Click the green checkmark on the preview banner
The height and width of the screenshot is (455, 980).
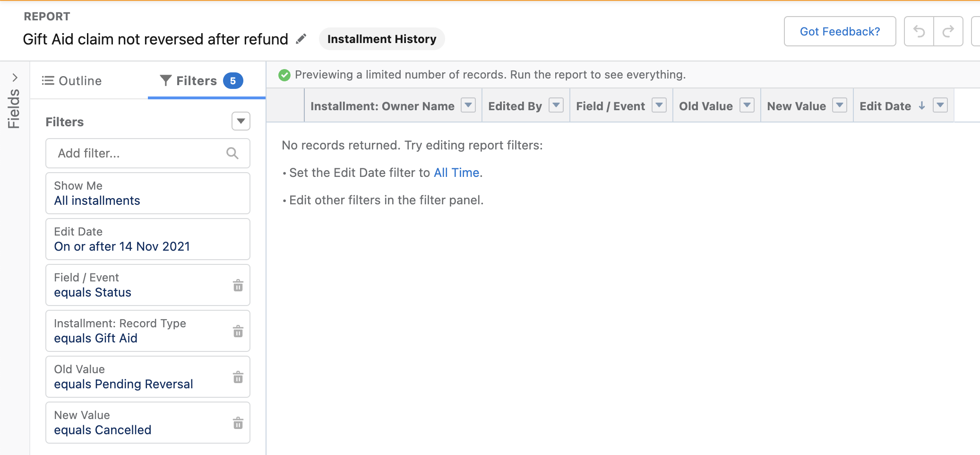[x=284, y=74]
